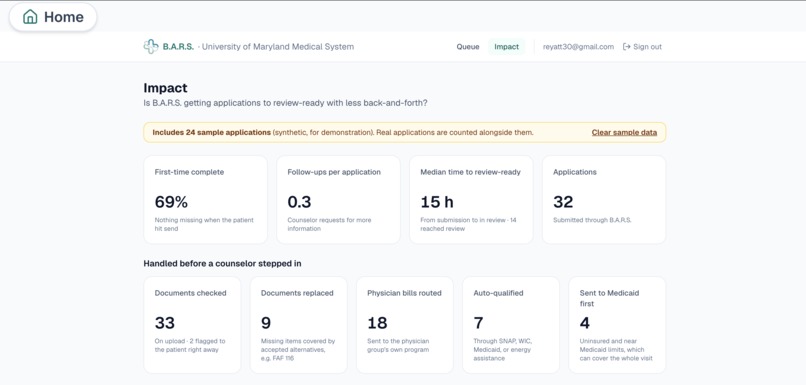Open the Queue tab
806x385 pixels.
coord(468,47)
